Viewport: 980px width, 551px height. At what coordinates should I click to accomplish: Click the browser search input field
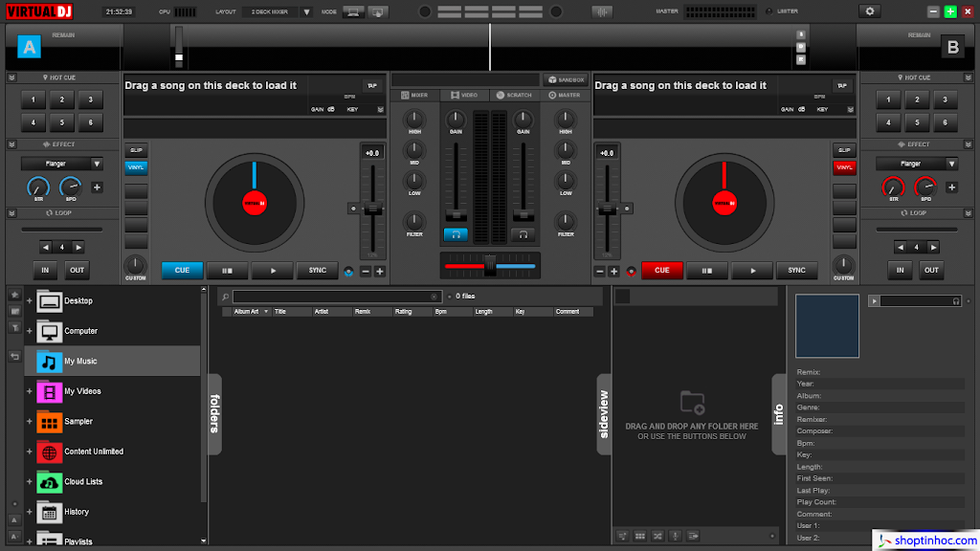click(x=336, y=297)
